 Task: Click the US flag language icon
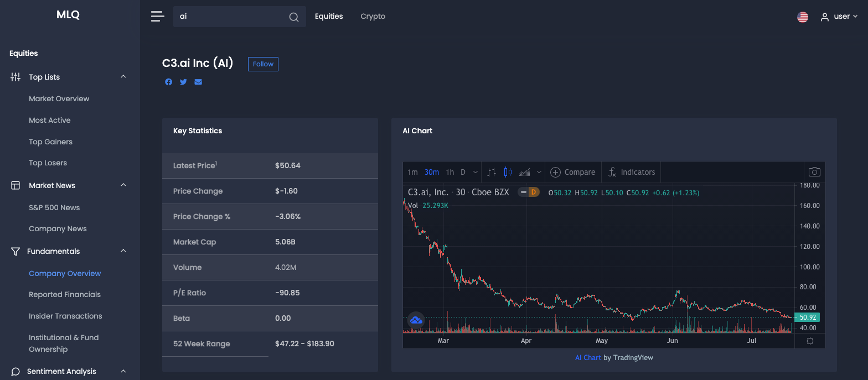click(803, 17)
